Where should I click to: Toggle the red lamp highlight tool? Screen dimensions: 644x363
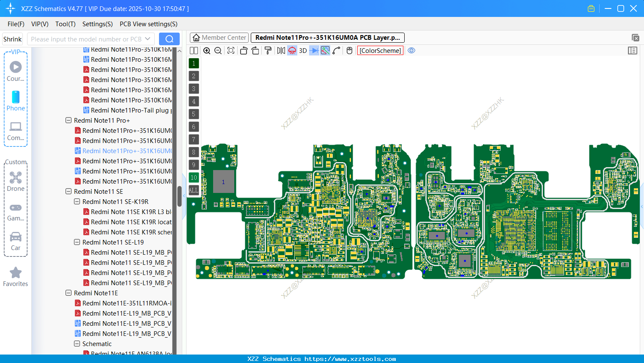click(x=292, y=50)
